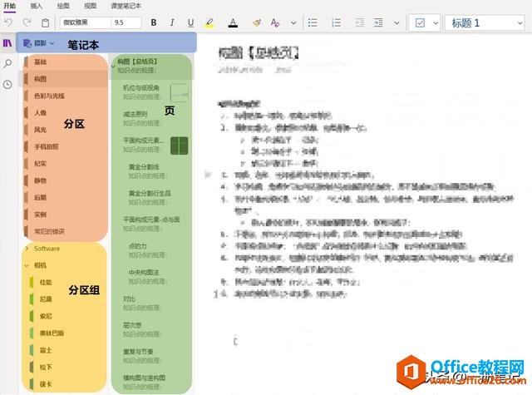Image resolution: width=532 pixels, height=395 pixels.
Task: Toggle italic formatting with I
Action: pos(172,22)
